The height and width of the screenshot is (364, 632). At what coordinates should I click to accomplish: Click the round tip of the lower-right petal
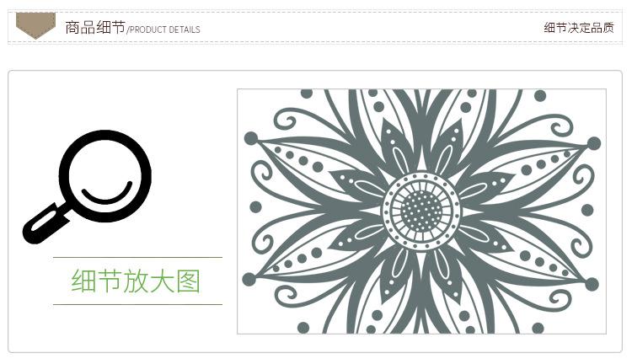pyautogui.click(x=592, y=284)
